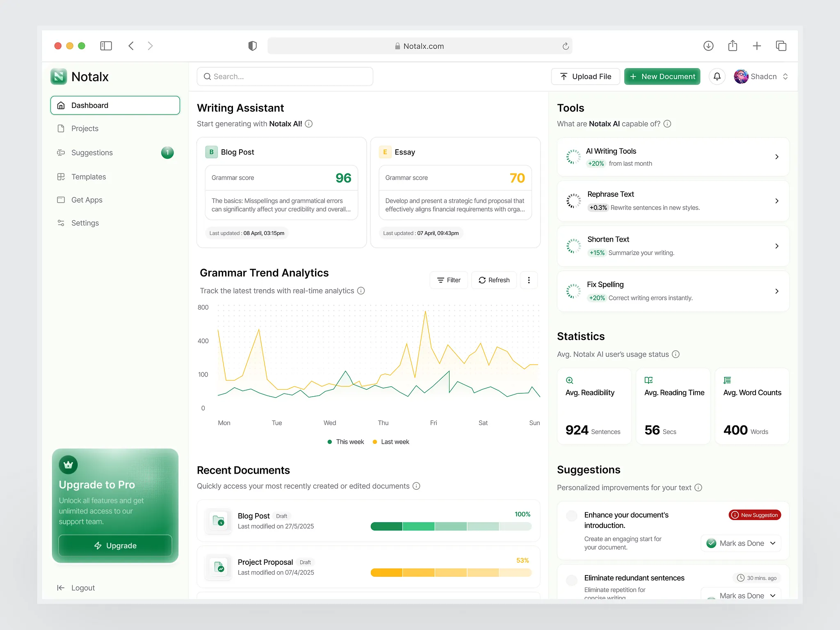The image size is (840, 630).
Task: Check the Enhance your document's introduction circle
Action: [x=571, y=516]
